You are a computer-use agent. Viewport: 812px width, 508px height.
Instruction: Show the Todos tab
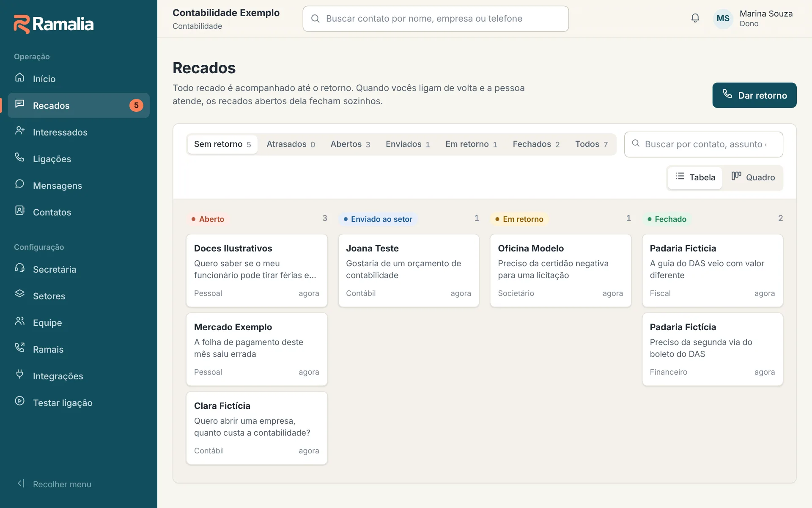(x=591, y=144)
